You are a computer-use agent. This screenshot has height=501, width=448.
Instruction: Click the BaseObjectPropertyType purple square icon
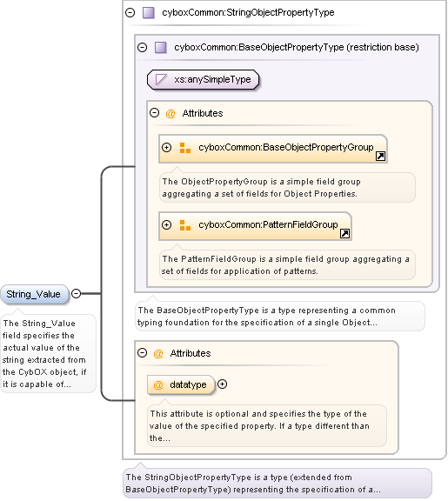(161, 47)
